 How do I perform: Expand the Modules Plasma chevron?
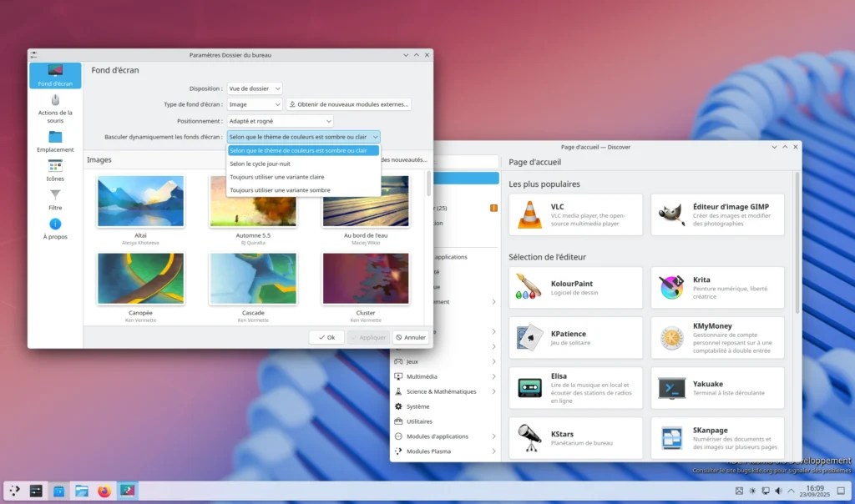pyautogui.click(x=494, y=451)
